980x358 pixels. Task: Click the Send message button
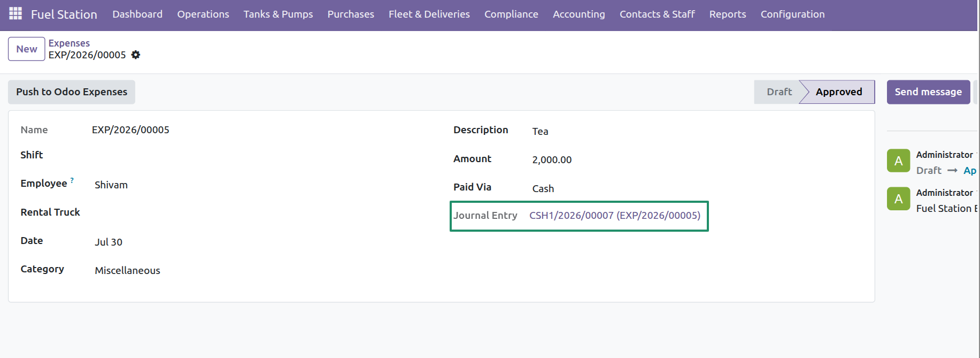coord(928,92)
